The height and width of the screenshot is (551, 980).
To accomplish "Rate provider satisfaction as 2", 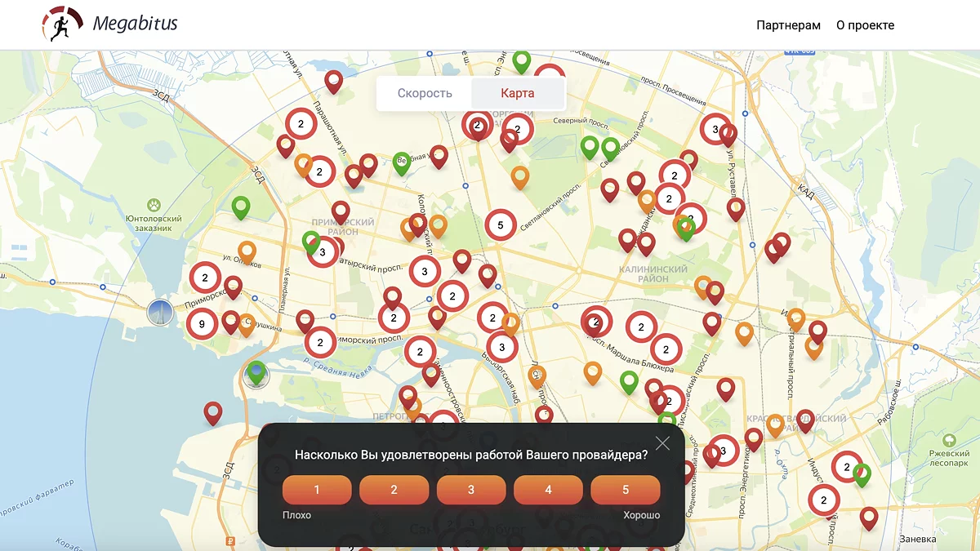I will point(394,490).
